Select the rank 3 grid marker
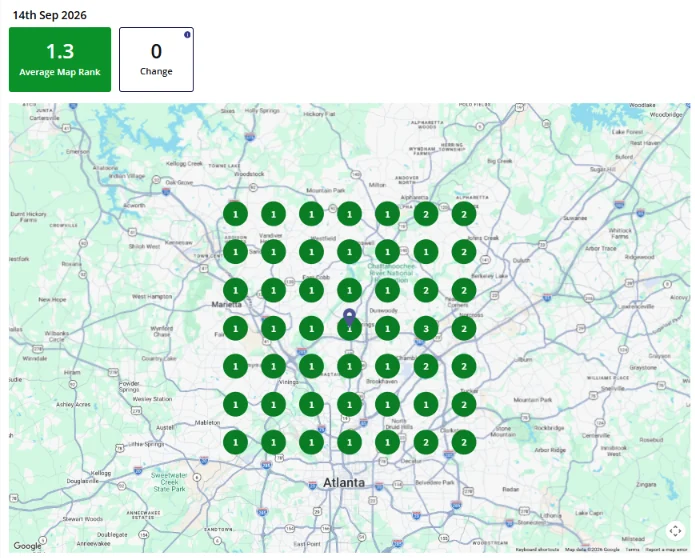The width and height of the screenshot is (695, 558). coord(426,329)
